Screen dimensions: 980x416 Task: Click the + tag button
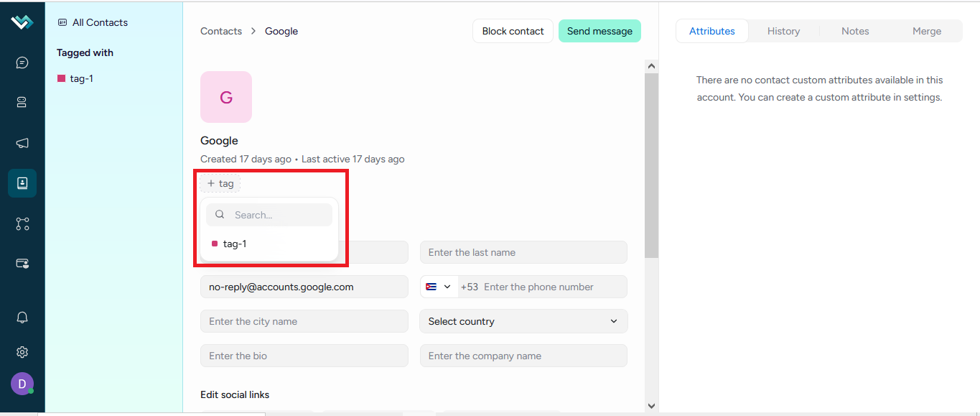[x=220, y=183]
